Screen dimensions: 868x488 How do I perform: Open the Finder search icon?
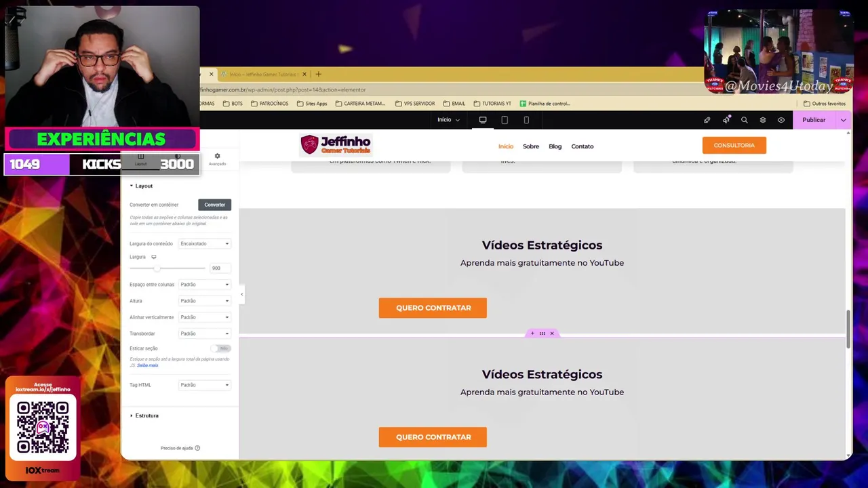pos(744,120)
